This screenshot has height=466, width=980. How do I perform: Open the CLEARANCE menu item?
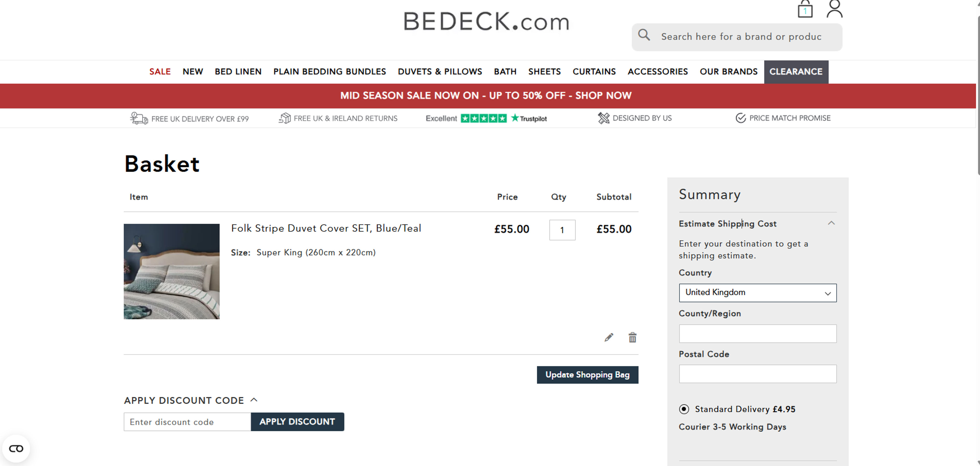796,71
